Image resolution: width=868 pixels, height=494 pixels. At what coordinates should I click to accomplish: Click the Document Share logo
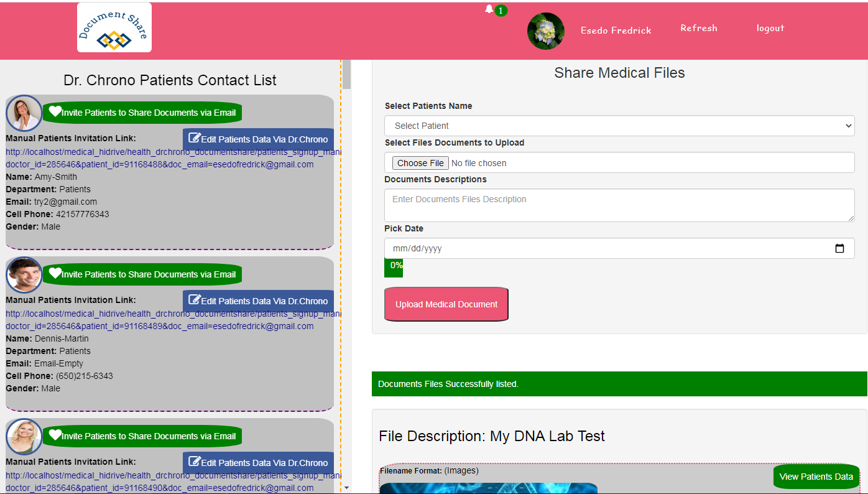point(114,27)
